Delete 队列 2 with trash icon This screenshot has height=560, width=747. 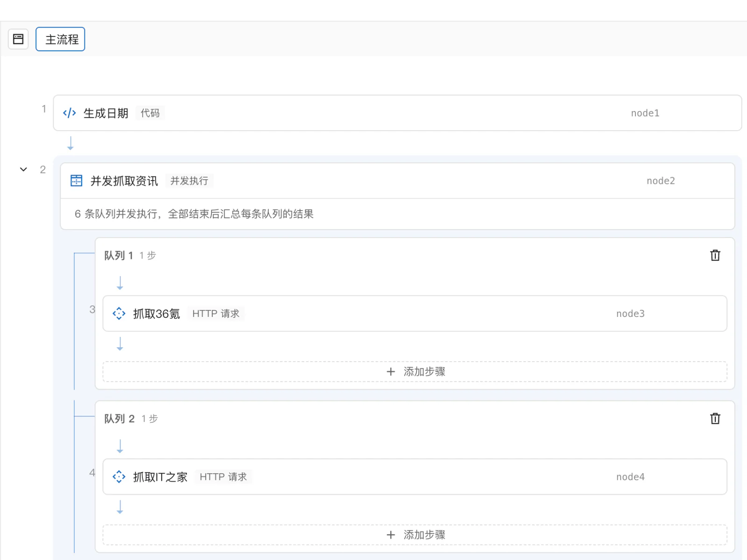pyautogui.click(x=715, y=419)
